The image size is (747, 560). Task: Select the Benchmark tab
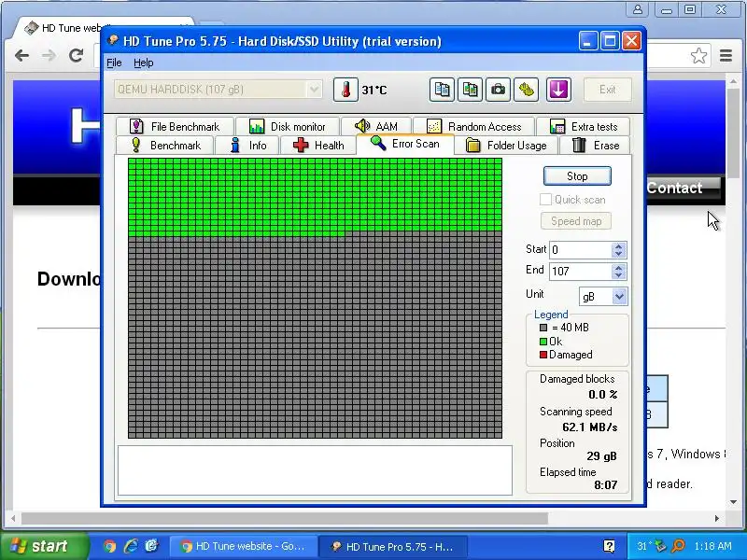point(165,146)
